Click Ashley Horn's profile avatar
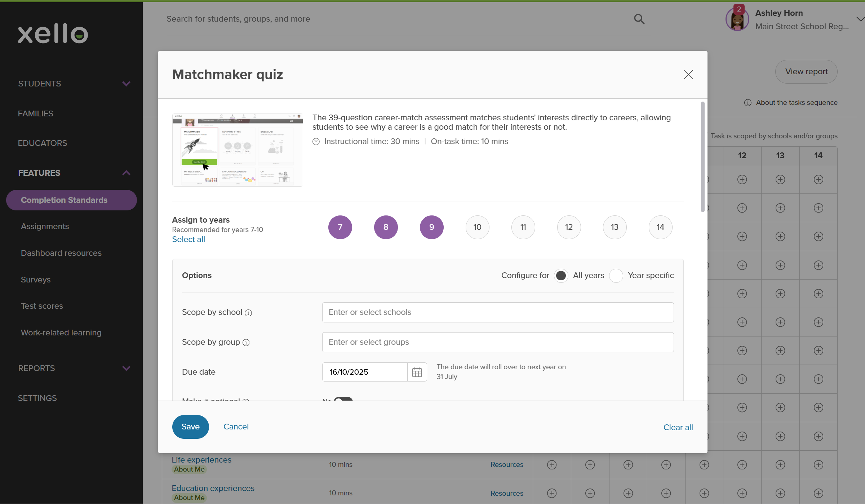865x504 pixels. 737,19
